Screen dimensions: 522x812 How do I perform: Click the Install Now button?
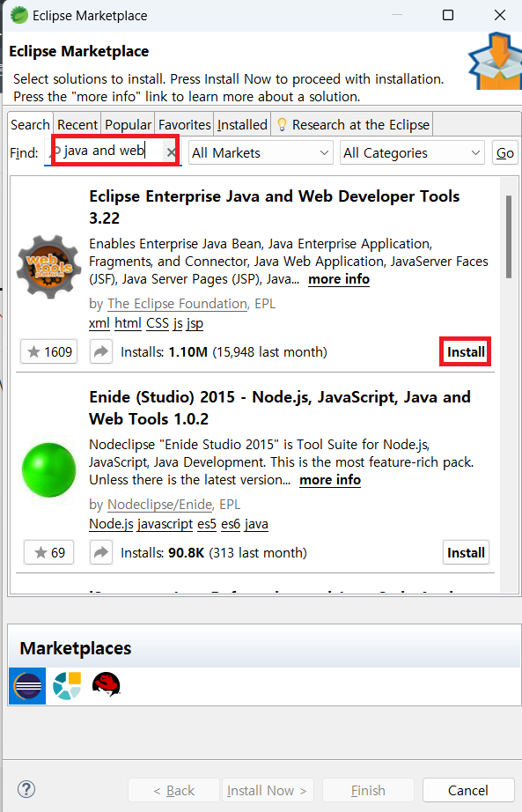(267, 790)
